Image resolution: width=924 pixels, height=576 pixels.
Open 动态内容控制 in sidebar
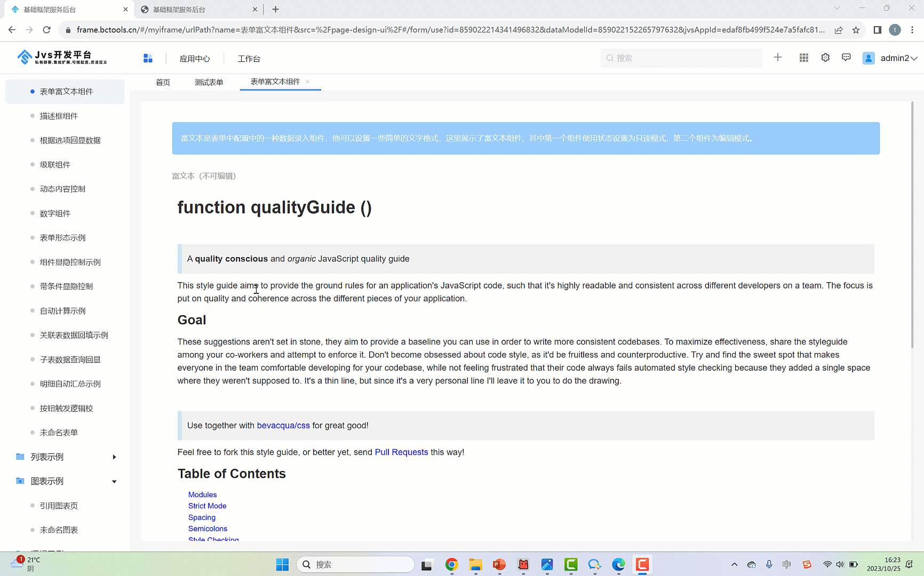tap(62, 189)
